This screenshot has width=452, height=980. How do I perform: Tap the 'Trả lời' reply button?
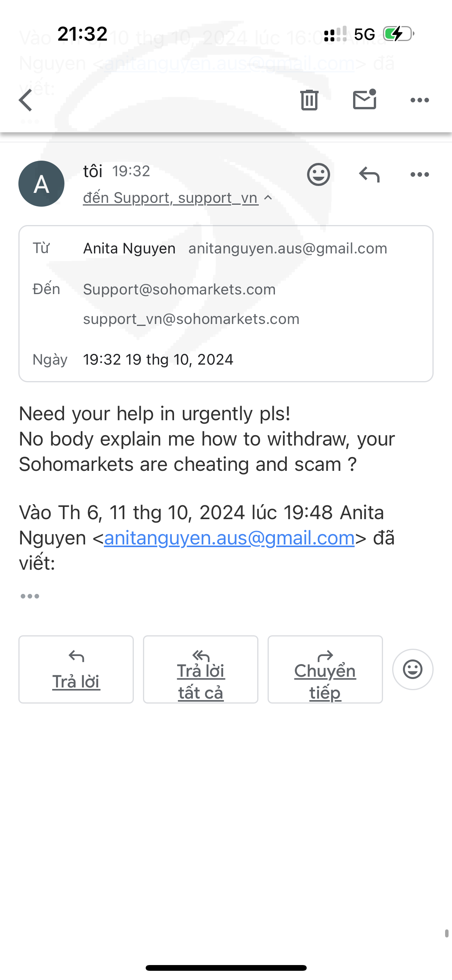[76, 669]
